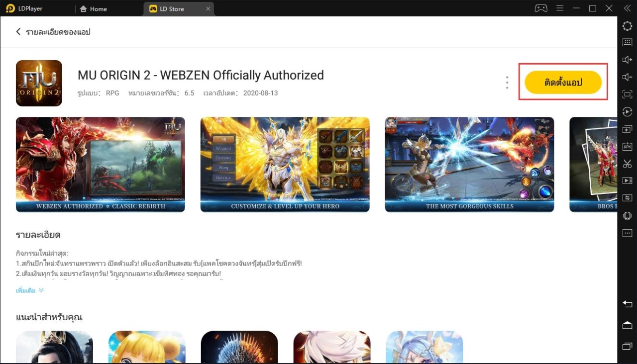Open the keyboard mapping tool
The image size is (637, 364).
click(x=627, y=42)
